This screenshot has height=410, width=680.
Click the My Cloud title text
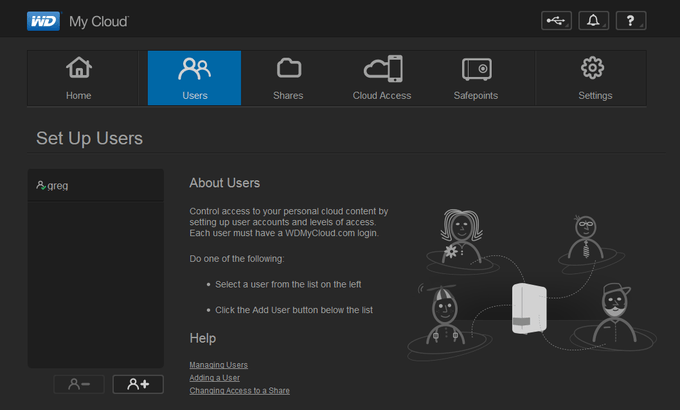(98, 21)
